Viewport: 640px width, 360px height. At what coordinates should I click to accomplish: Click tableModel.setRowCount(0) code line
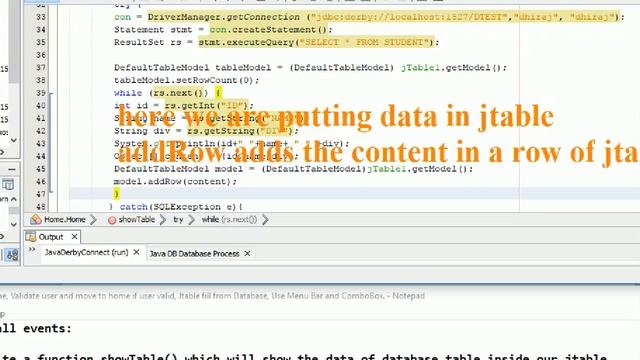coord(187,80)
